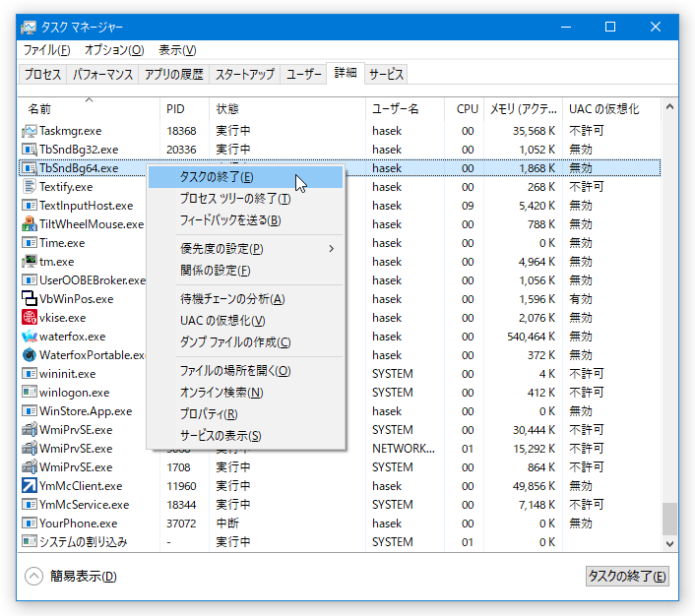Choose オンライン検索(N) in the context menu
Screen dimensions: 695x616
[245, 393]
